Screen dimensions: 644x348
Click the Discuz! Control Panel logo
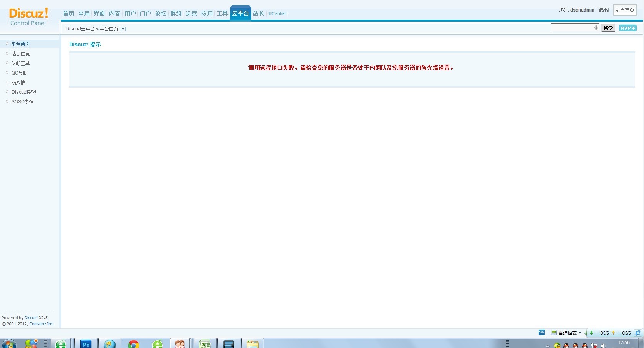coord(28,17)
